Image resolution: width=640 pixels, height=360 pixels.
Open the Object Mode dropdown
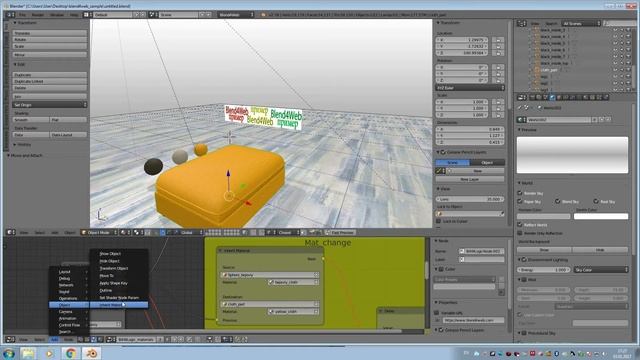[99, 232]
